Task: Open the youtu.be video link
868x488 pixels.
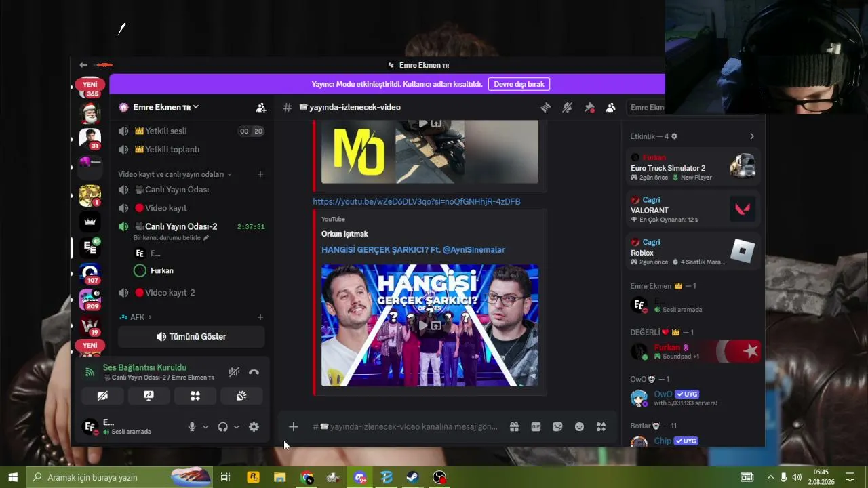Action: pyautogui.click(x=416, y=201)
